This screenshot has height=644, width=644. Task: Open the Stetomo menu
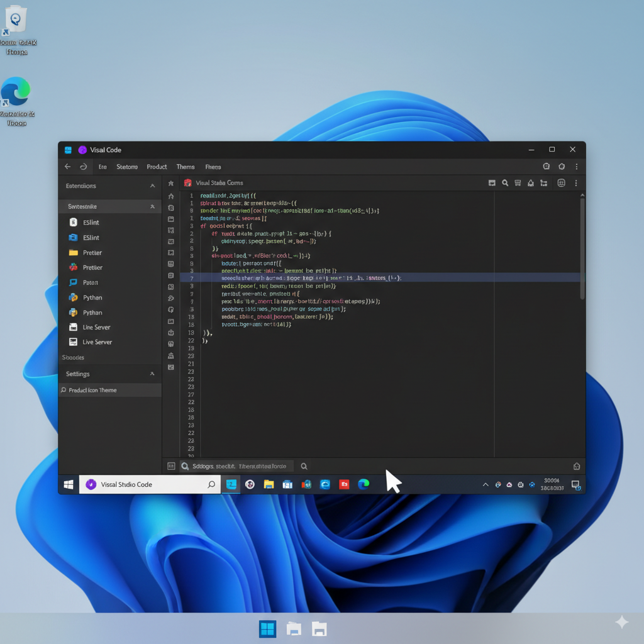(127, 167)
